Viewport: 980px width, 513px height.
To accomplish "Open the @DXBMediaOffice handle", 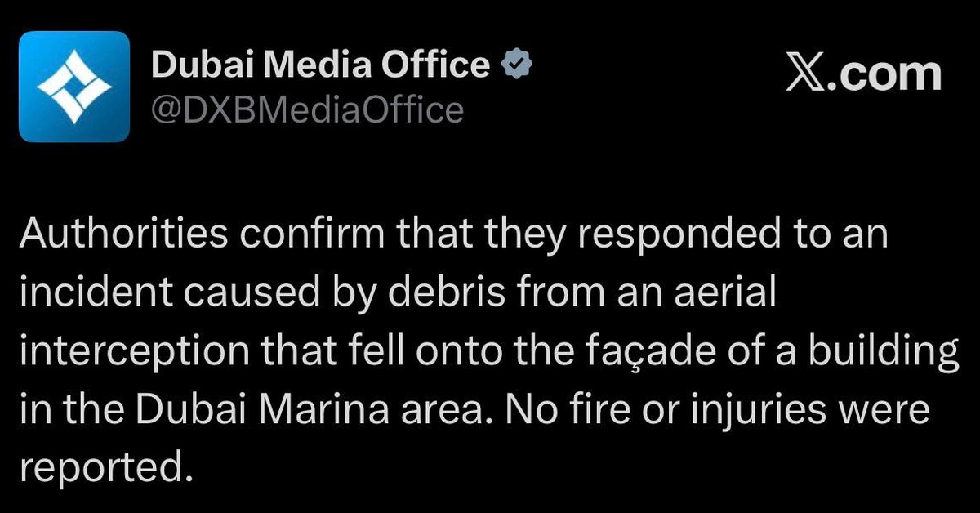I will pos(307,109).
